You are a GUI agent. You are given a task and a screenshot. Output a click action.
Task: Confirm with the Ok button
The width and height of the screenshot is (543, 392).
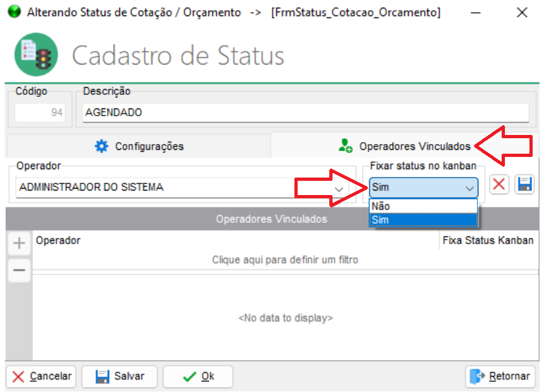click(198, 377)
